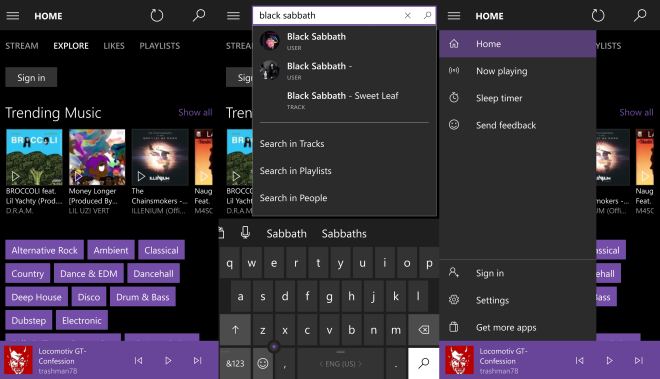This screenshot has width=660, height=379.
Task: Select Country genre tag
Action: click(27, 273)
